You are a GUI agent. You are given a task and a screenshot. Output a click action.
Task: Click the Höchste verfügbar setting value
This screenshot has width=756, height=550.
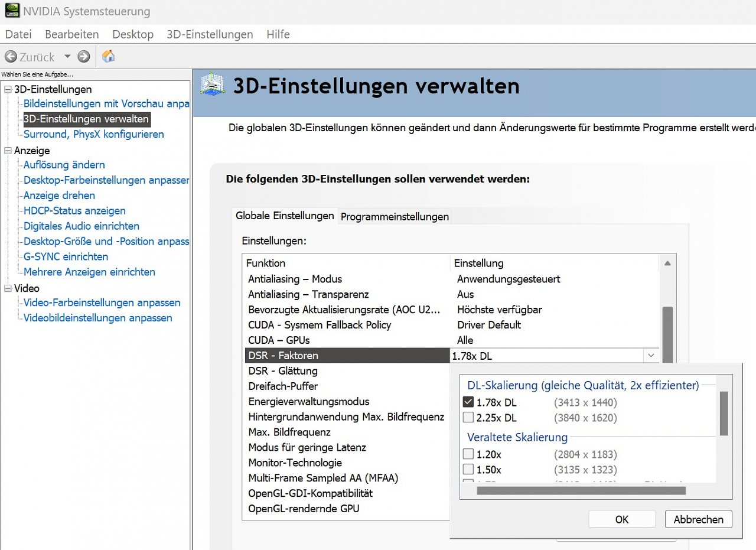coord(500,310)
